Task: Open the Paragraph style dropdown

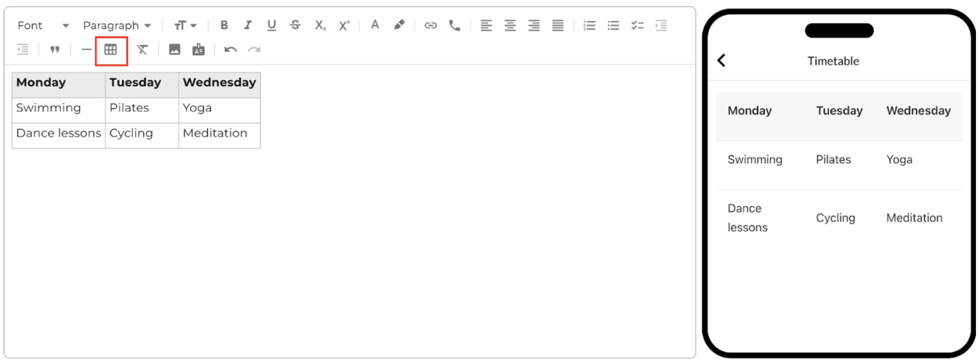Action: click(x=117, y=25)
